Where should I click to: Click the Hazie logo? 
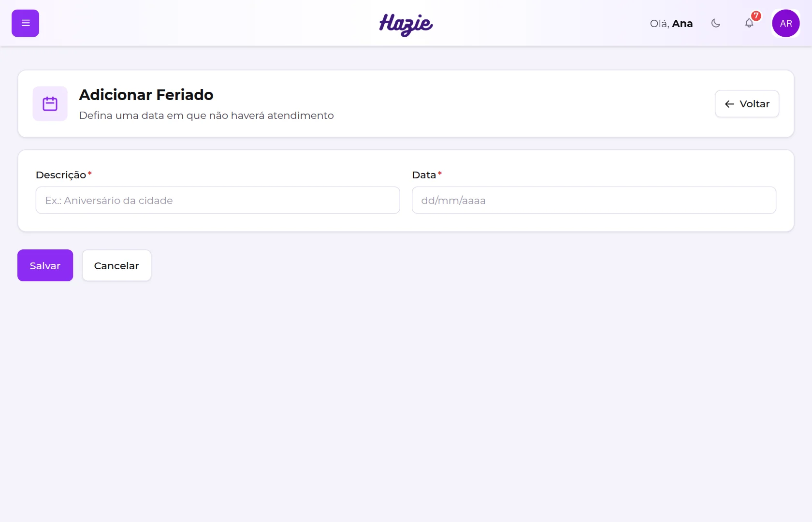[406, 24]
